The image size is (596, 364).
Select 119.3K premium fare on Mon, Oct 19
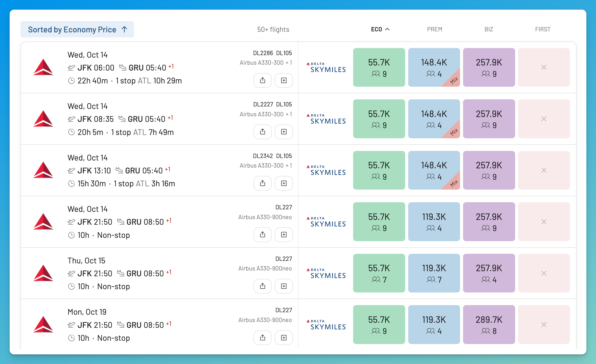tap(434, 325)
